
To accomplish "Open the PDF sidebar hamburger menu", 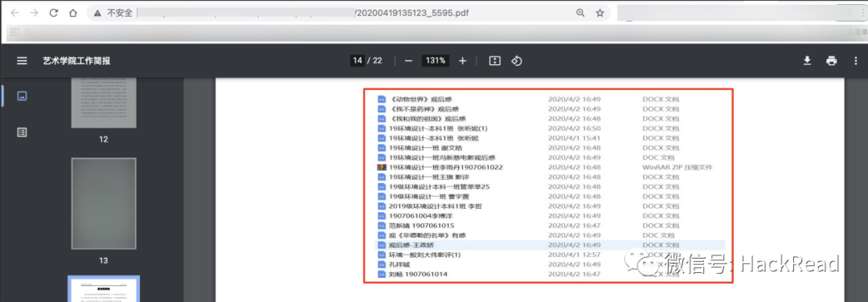I will point(23,61).
